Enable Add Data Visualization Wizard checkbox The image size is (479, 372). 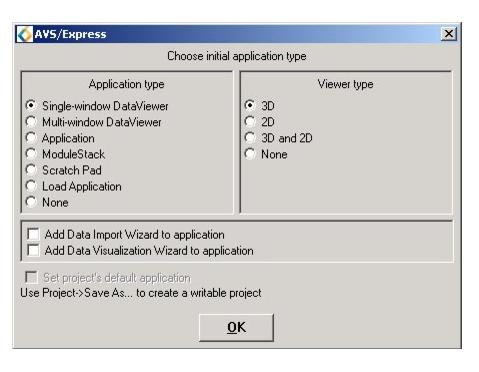tap(33, 250)
